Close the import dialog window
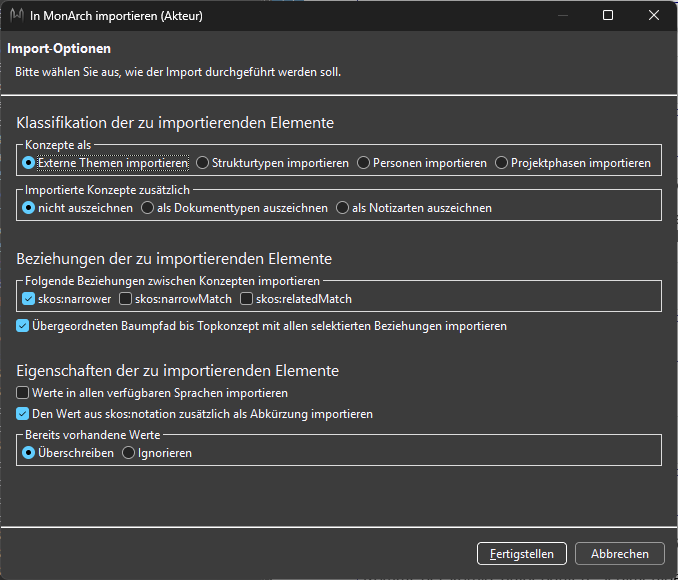 pos(654,15)
